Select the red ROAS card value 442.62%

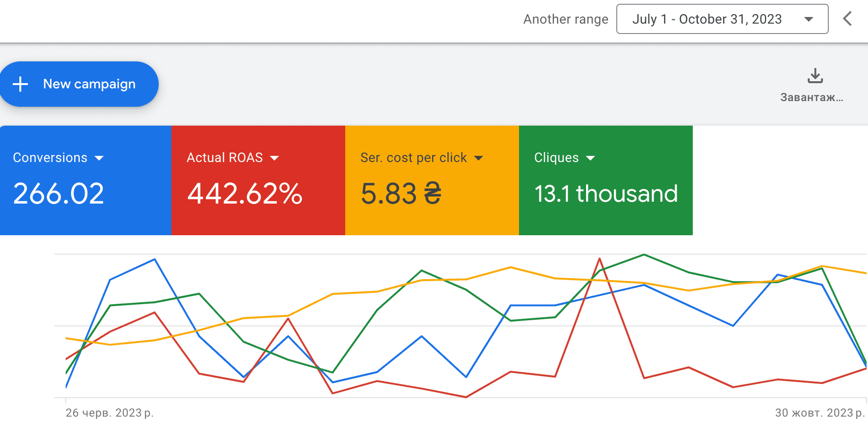click(x=245, y=194)
